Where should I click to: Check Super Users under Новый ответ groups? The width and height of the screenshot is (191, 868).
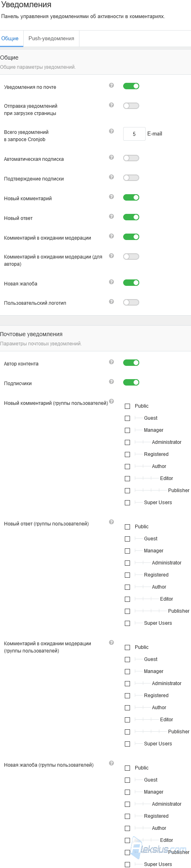click(x=127, y=623)
